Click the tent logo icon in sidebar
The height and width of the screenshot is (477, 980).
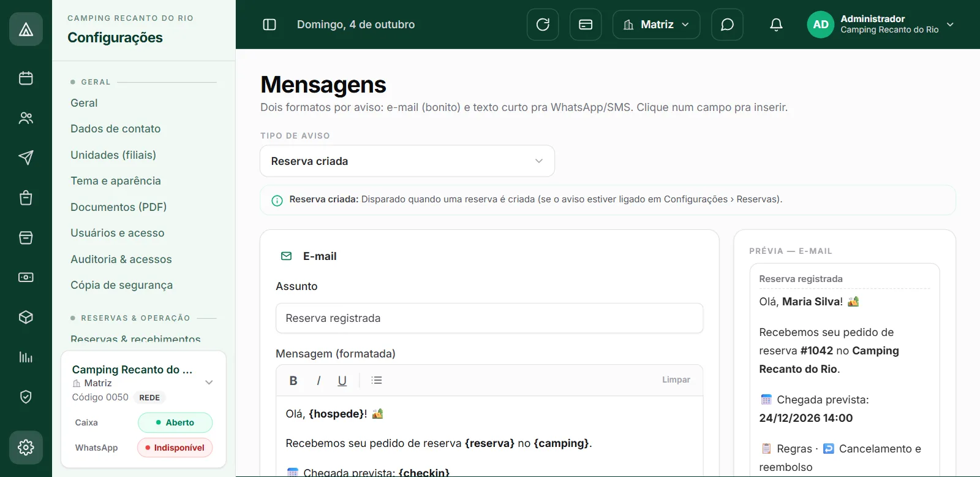point(26,29)
